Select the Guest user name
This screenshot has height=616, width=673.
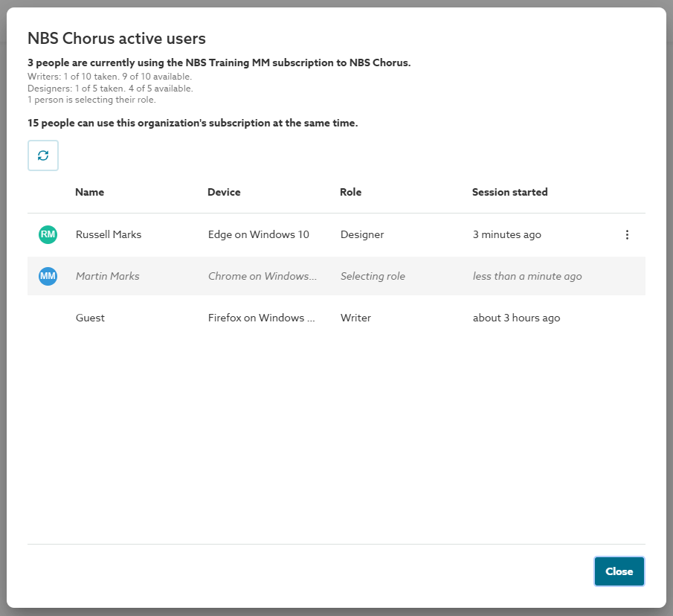coord(90,318)
